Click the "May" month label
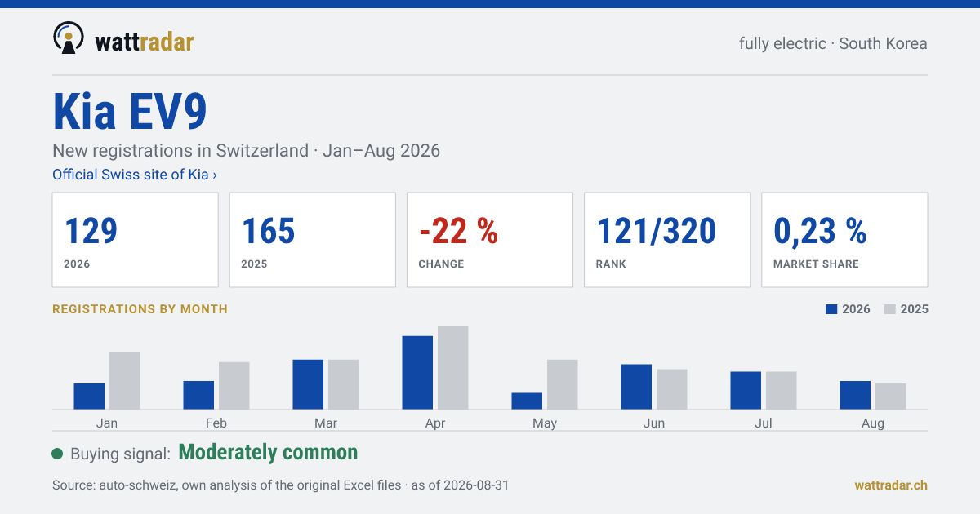The height and width of the screenshot is (514, 980). pyautogui.click(x=545, y=423)
